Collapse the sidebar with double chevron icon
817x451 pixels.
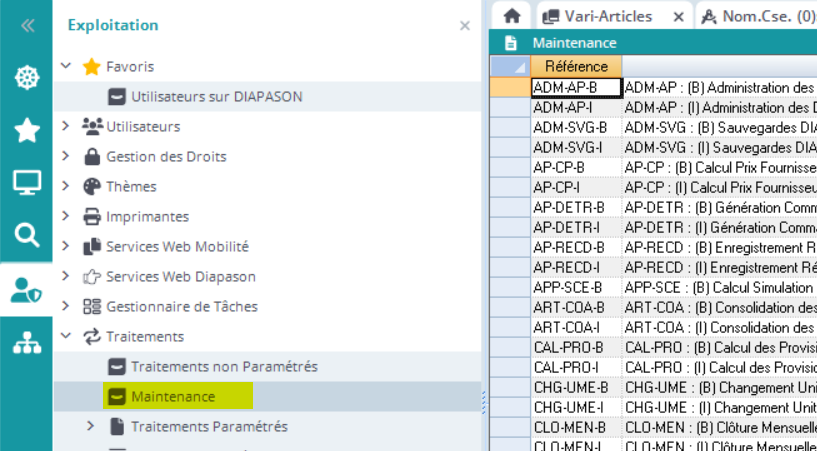(26, 25)
